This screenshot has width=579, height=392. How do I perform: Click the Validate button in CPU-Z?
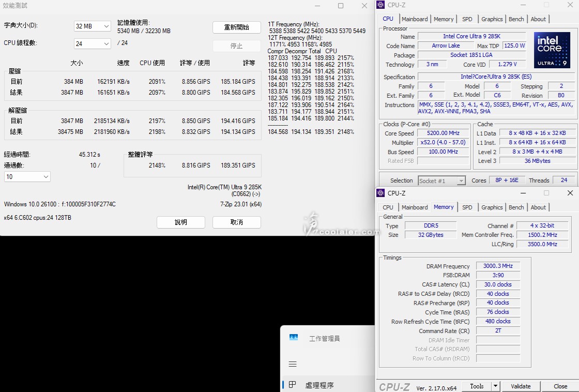point(521,386)
